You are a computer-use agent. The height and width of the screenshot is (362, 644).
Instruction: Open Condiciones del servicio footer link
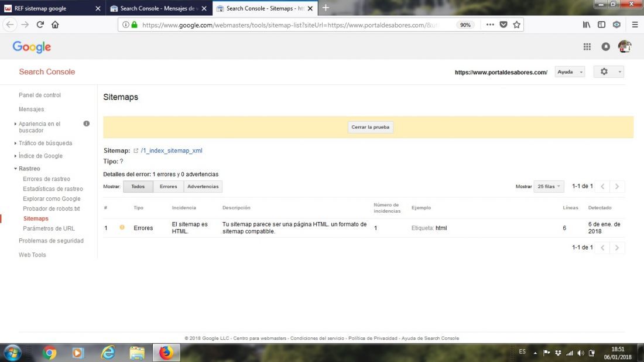click(x=317, y=338)
